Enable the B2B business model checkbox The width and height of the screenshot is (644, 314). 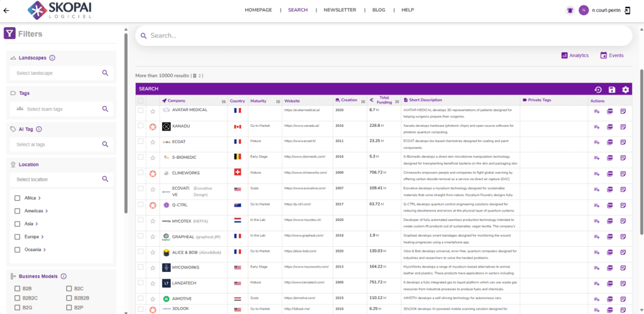(x=18, y=289)
